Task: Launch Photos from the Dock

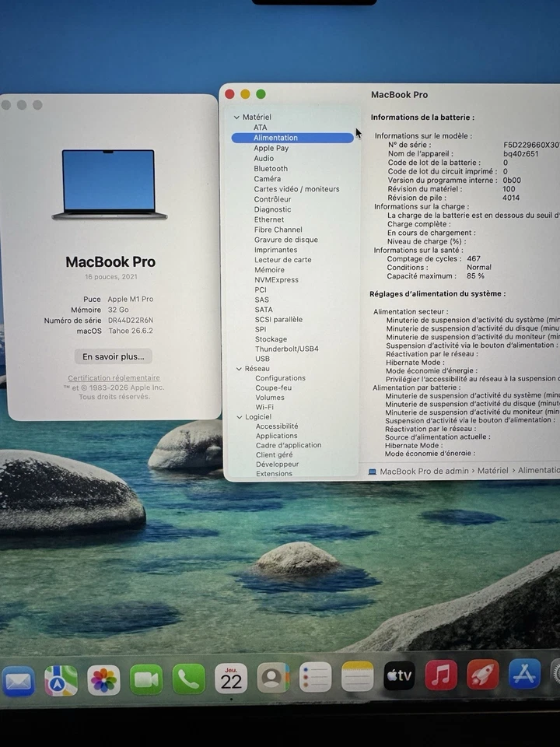Action: tap(103, 680)
